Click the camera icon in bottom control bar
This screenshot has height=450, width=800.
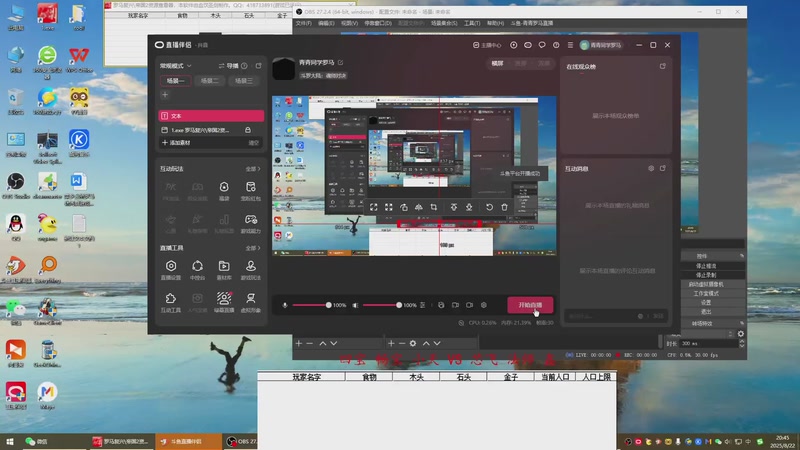[x=469, y=305]
